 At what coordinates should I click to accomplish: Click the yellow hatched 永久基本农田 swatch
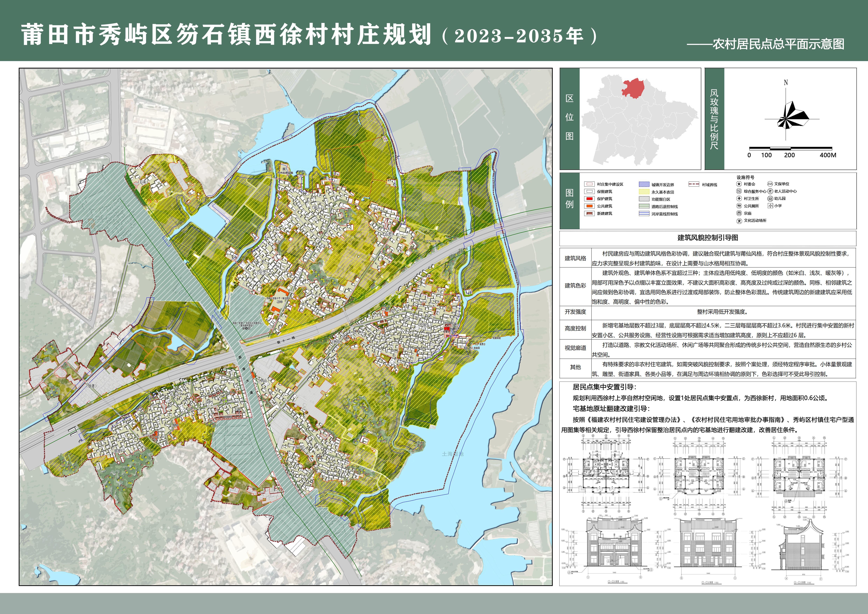[644, 192]
